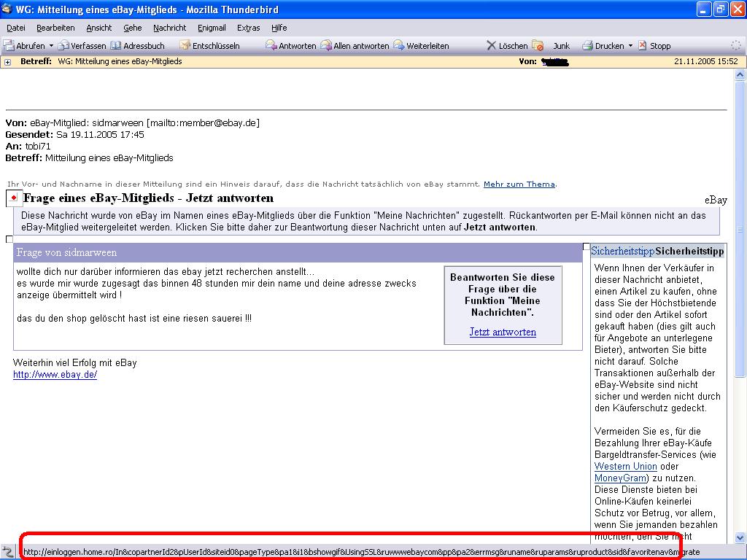Click the Stopp toolbar button
747x560 pixels.
[654, 46]
